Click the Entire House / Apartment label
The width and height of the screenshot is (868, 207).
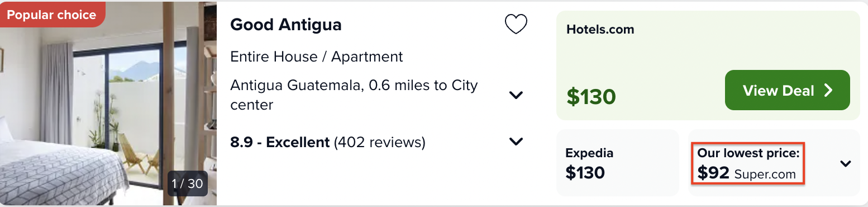[317, 57]
